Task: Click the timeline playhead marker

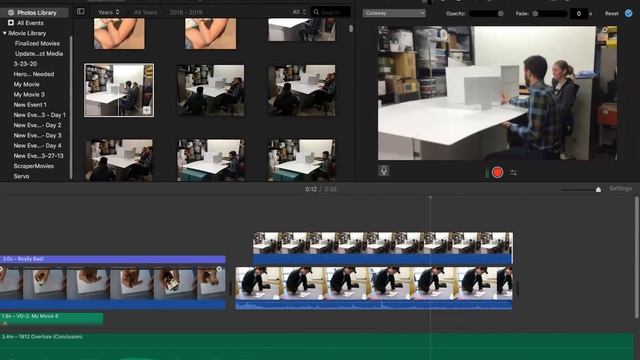Action: 430,198
